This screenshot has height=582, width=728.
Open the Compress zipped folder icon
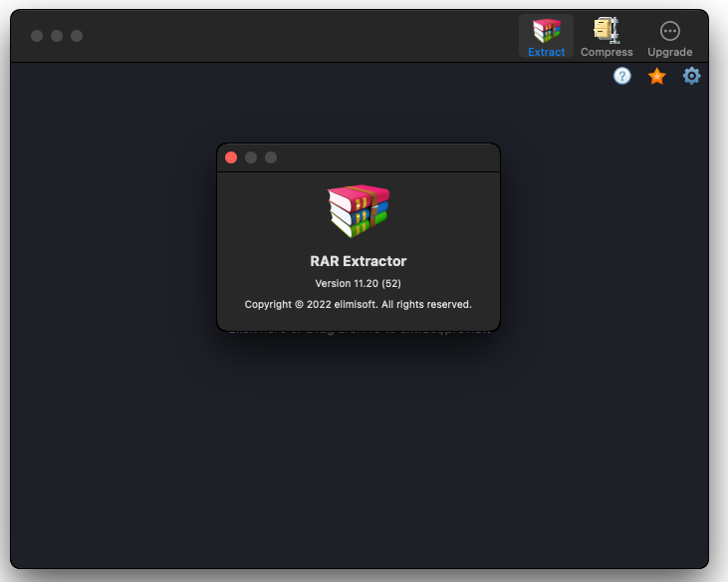coord(607,30)
